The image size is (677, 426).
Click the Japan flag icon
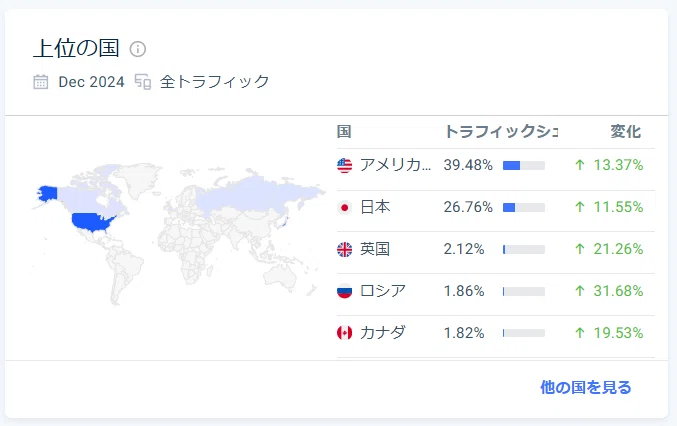coord(344,208)
